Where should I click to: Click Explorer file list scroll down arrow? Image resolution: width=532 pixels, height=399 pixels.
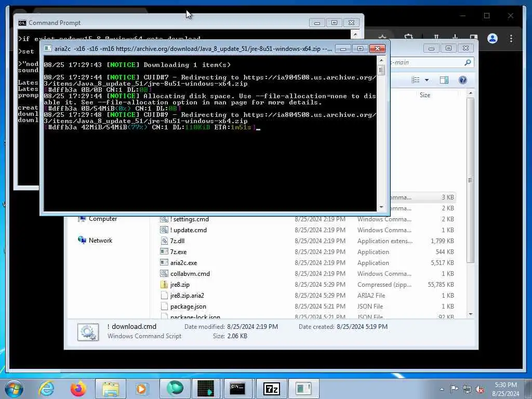[470, 314]
